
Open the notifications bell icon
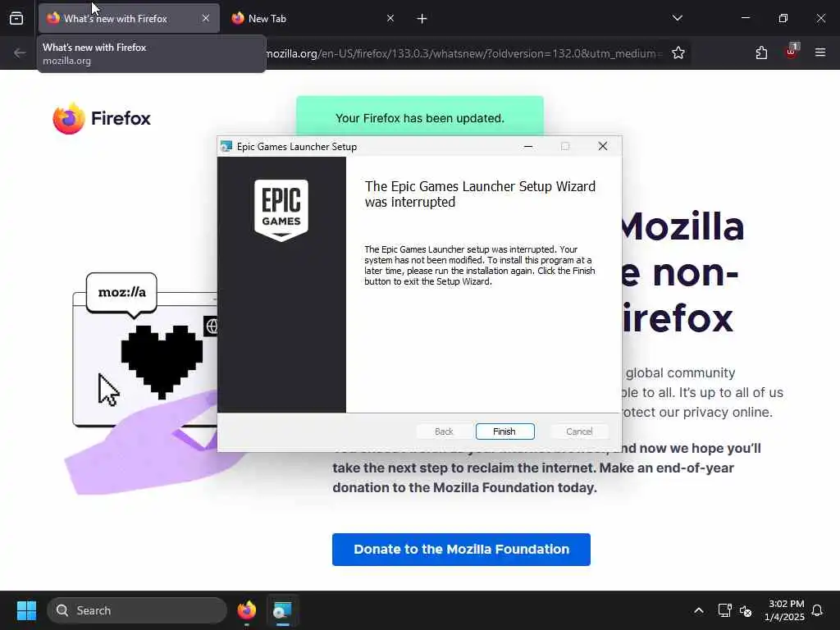pyautogui.click(x=818, y=610)
